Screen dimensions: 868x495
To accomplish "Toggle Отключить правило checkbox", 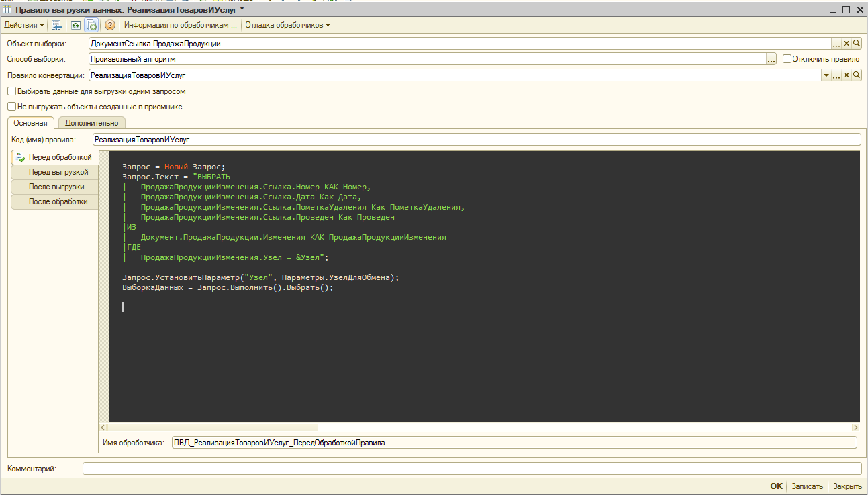I will coord(787,59).
